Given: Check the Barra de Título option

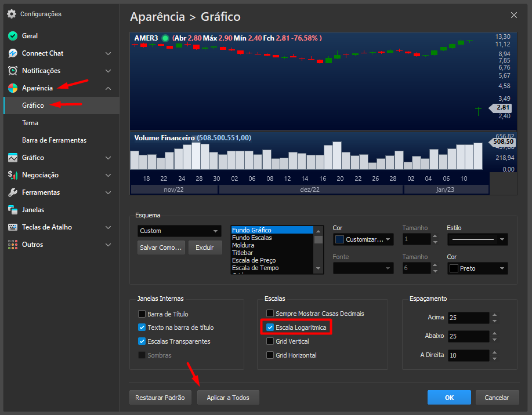Looking at the screenshot, I should [142, 314].
